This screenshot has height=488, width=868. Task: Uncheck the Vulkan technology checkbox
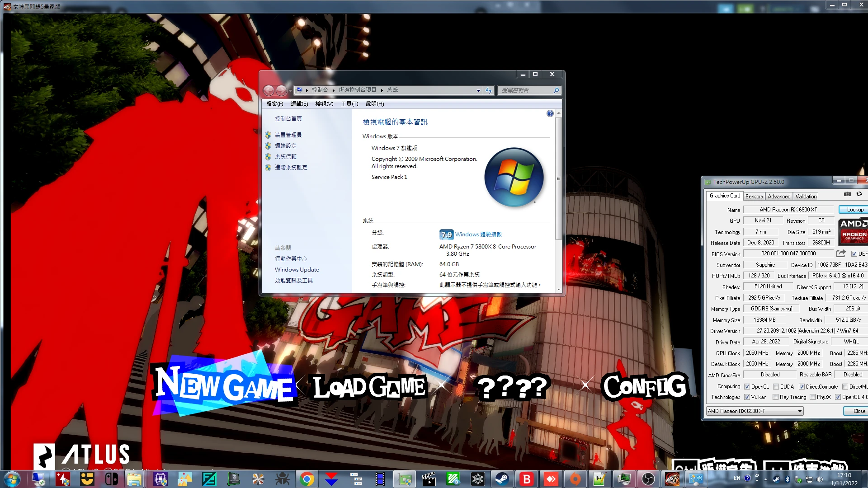pyautogui.click(x=747, y=397)
